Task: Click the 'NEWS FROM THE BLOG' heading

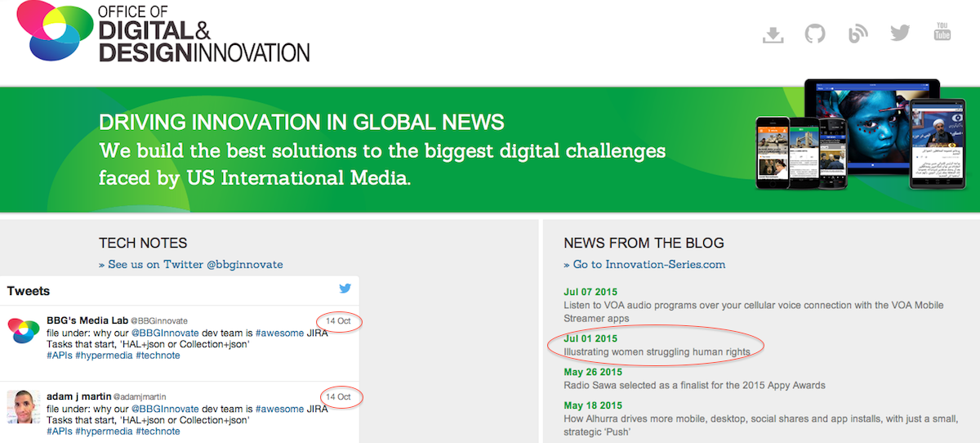Action: 644,243
